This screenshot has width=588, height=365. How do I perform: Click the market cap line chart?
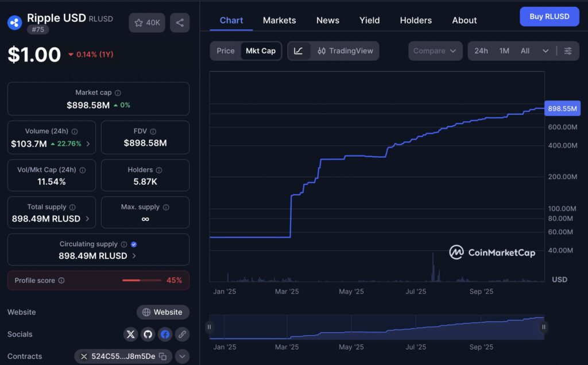377,176
